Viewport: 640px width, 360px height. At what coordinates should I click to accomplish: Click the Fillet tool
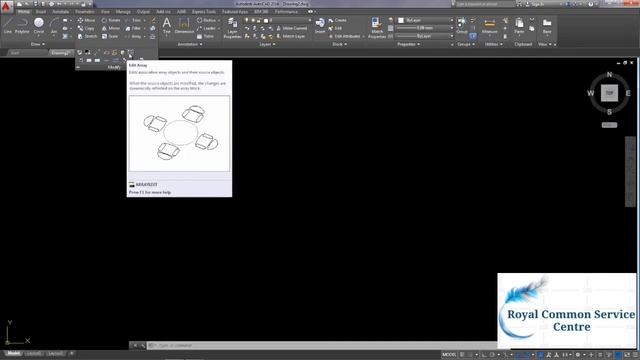(x=133, y=28)
